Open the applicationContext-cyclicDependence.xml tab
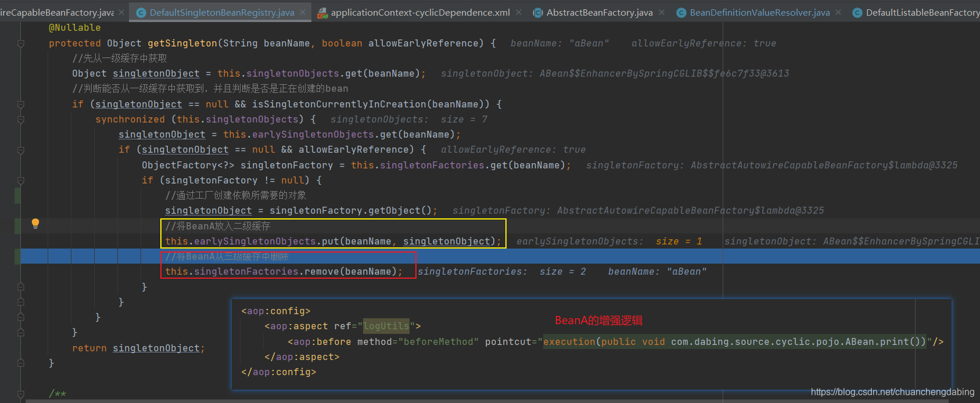Screen dimensions: 980x403 [421, 13]
